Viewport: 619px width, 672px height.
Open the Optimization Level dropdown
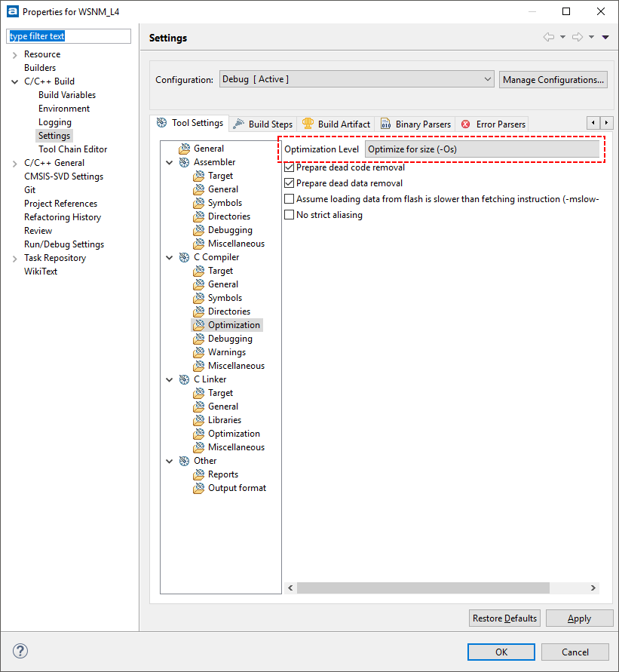(x=482, y=149)
